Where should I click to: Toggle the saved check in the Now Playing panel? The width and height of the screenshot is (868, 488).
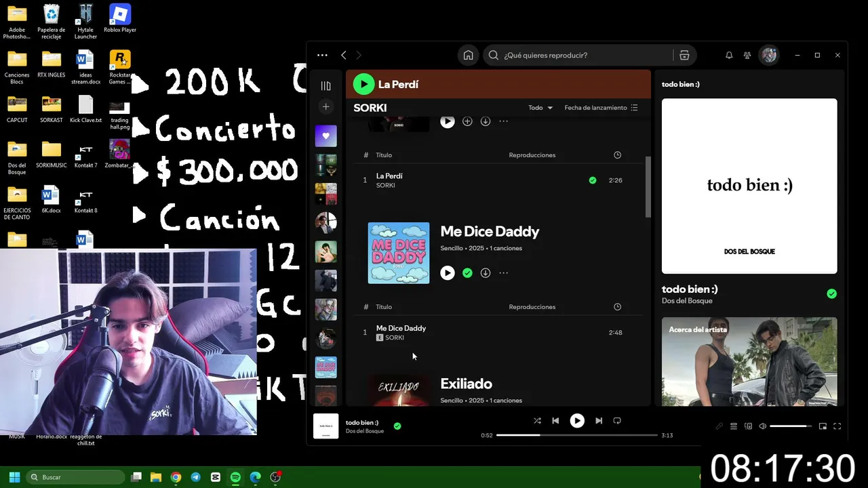point(831,293)
